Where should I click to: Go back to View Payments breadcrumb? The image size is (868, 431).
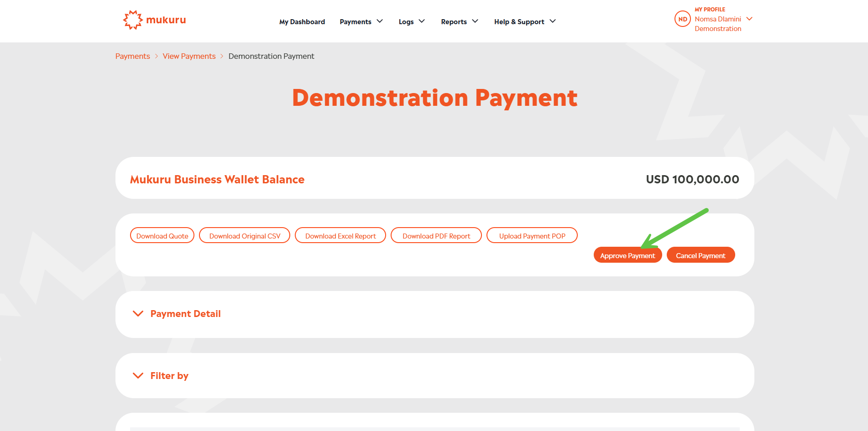click(x=189, y=56)
